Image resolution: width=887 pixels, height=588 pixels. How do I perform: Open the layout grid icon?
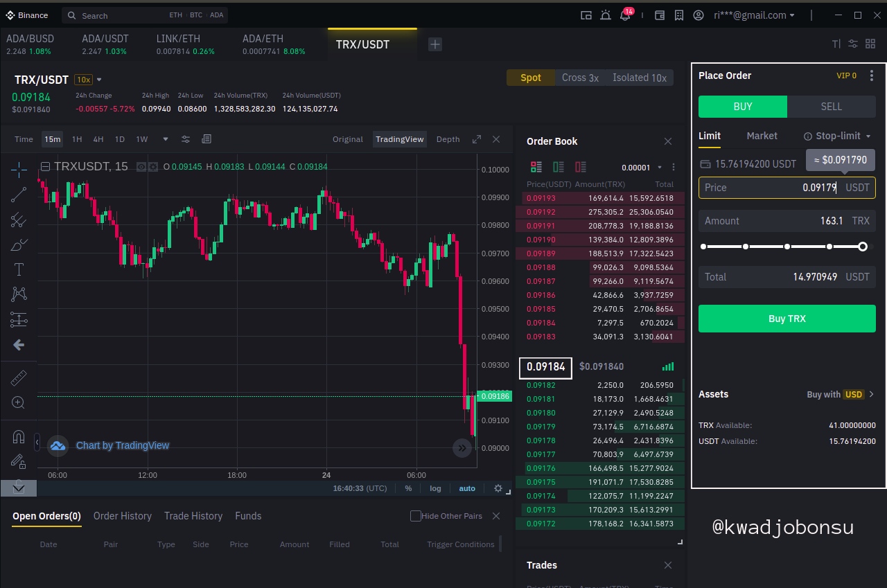pyautogui.click(x=870, y=44)
